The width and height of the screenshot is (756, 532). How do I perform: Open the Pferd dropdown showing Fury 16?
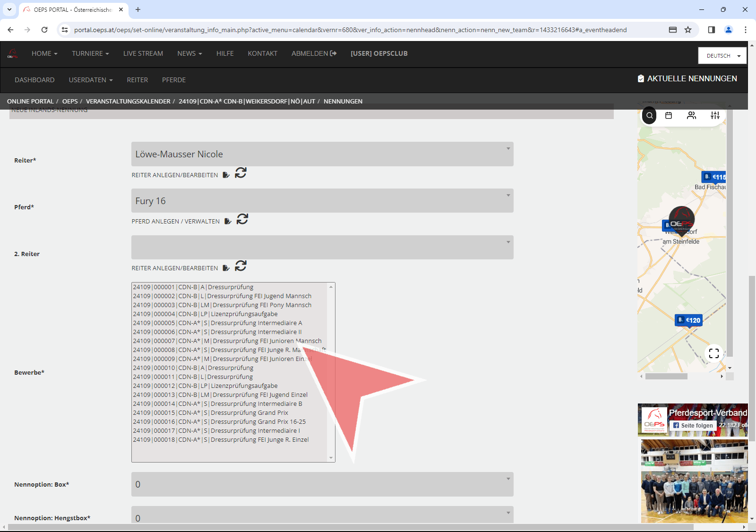322,201
